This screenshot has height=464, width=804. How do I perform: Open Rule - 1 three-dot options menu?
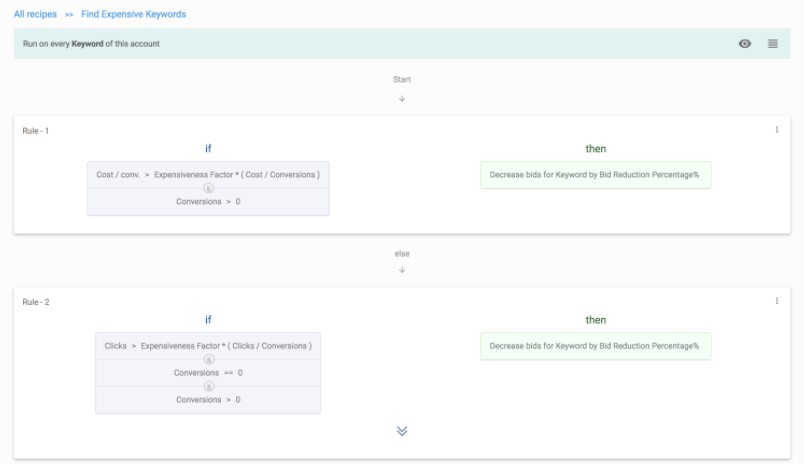[x=777, y=130]
